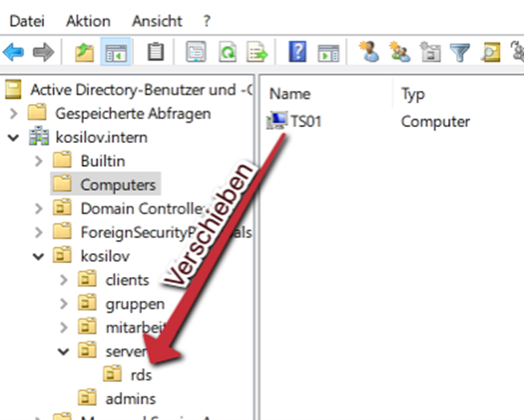Click the Export list icon
This screenshot has height=420, width=524.
click(x=257, y=52)
